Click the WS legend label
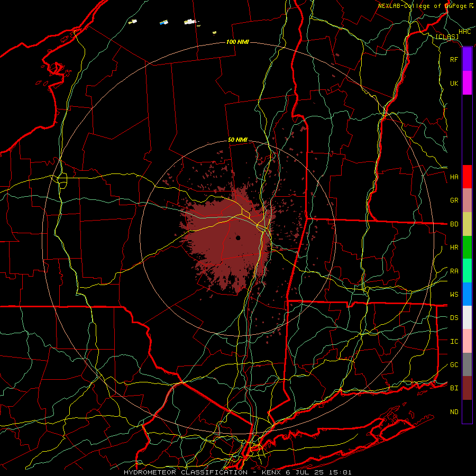The image size is (476, 476). coord(454,295)
